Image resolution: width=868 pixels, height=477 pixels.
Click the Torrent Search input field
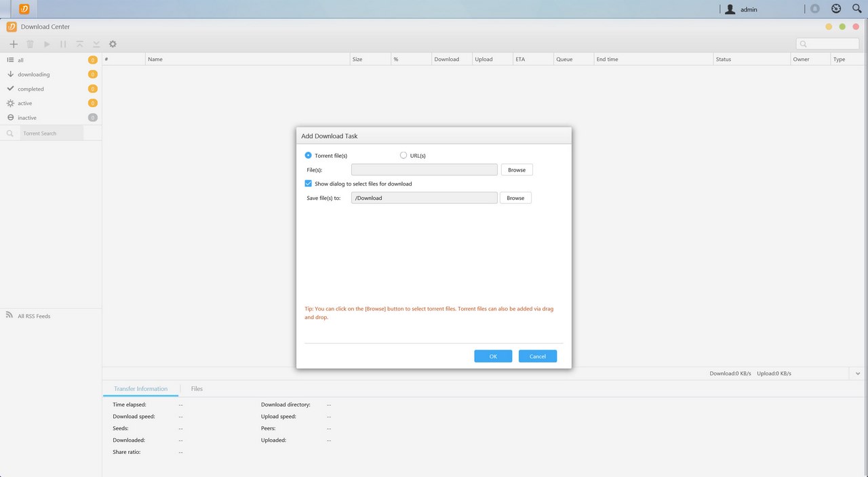[x=52, y=133]
